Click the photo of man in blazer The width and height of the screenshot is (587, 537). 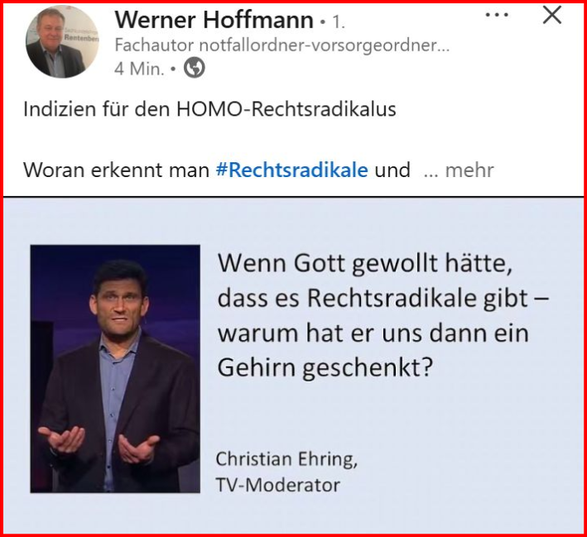click(115, 369)
